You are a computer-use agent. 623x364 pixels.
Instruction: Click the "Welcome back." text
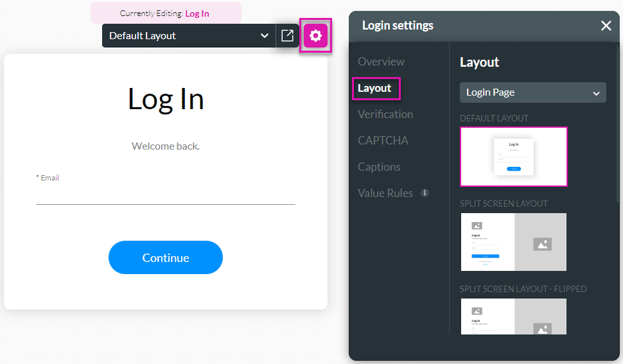pos(166,146)
